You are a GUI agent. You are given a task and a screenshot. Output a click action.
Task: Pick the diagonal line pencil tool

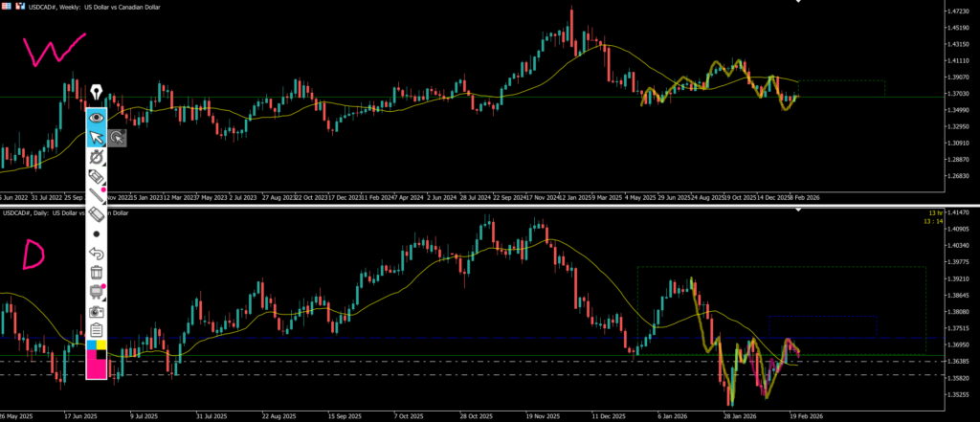click(x=96, y=196)
